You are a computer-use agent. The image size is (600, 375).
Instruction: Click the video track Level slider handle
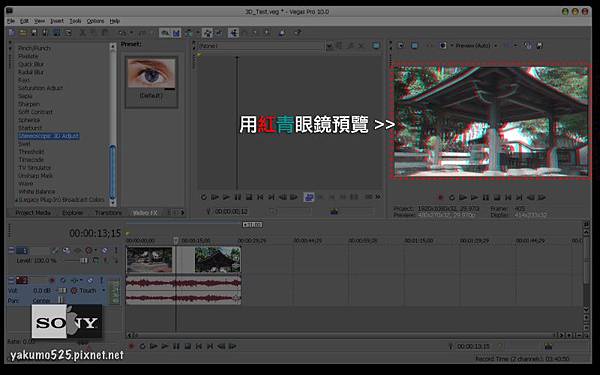[84, 261]
